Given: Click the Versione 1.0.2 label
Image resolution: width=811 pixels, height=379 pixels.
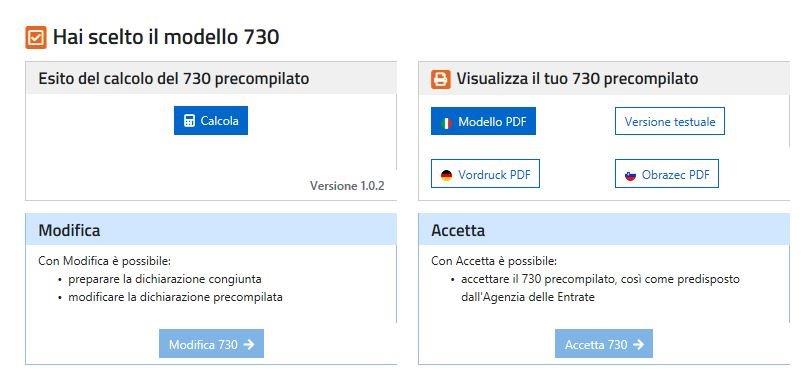Looking at the screenshot, I should click(347, 186).
